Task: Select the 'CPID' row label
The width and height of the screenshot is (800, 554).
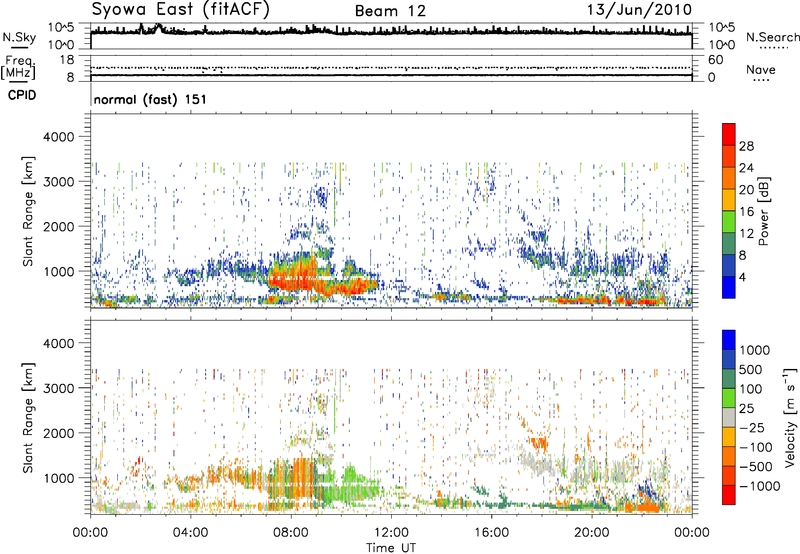Action: click(22, 95)
